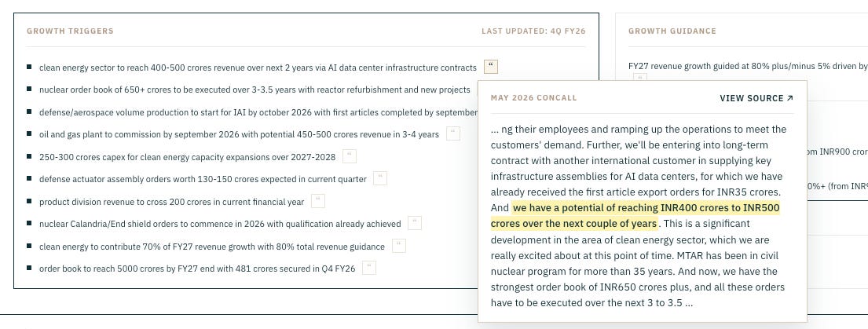The height and width of the screenshot is (329, 868).
Task: Click the May 2026 Concall heading
Action: 533,98
